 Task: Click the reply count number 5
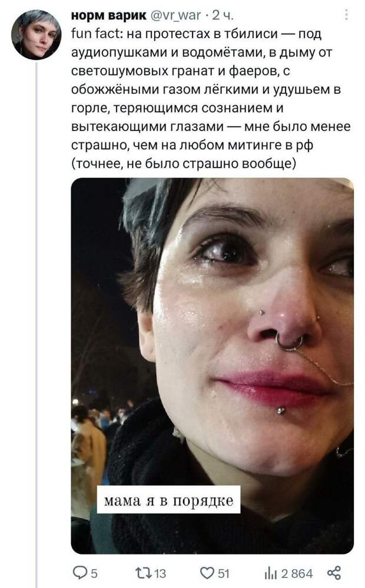click(94, 573)
